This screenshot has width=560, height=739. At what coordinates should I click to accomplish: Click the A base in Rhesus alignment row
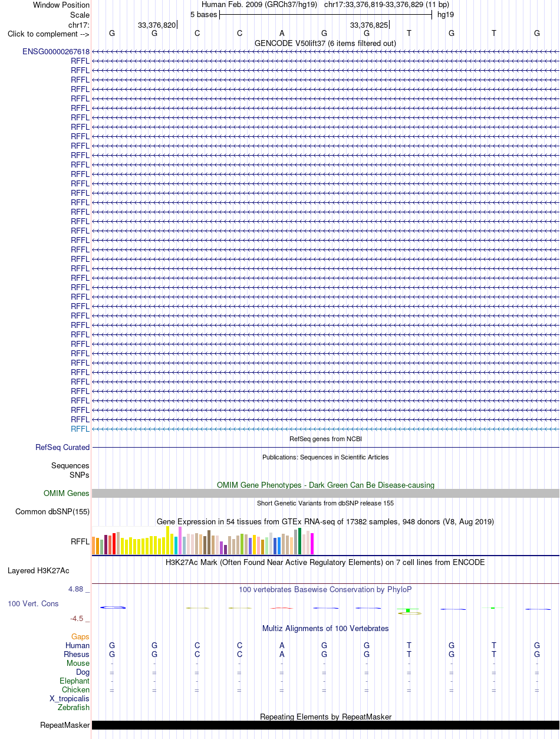282,654
